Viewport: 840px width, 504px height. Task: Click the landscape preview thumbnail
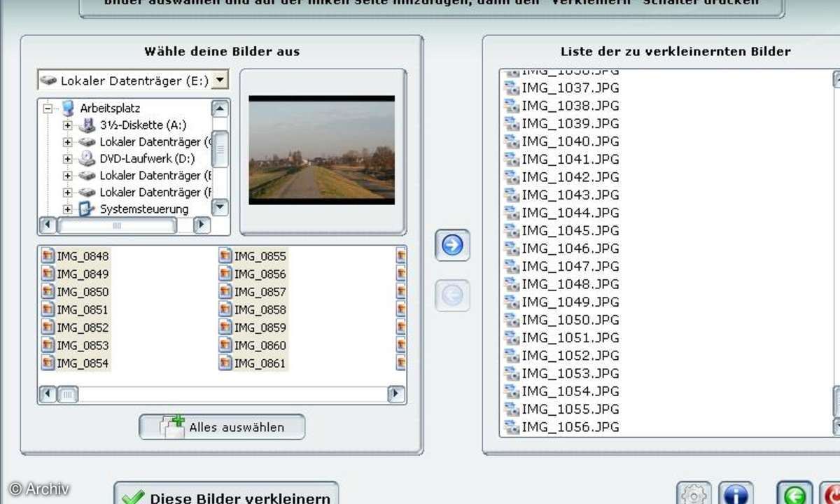coord(322,150)
